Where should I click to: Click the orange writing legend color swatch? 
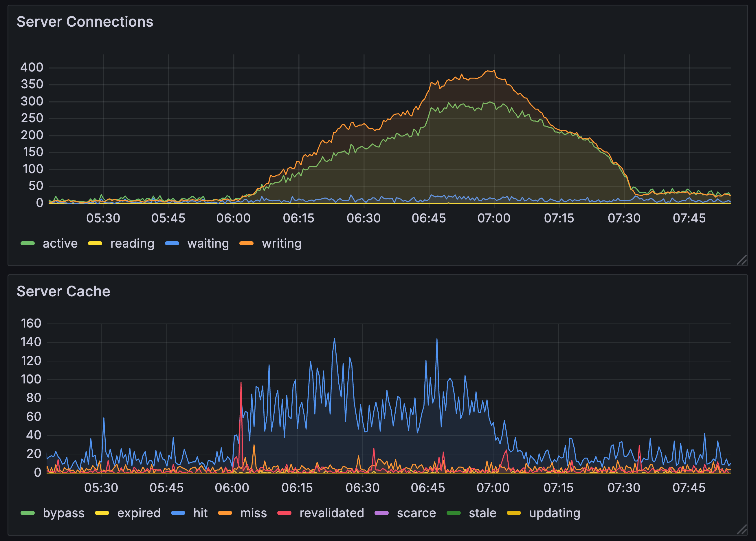[x=246, y=244]
